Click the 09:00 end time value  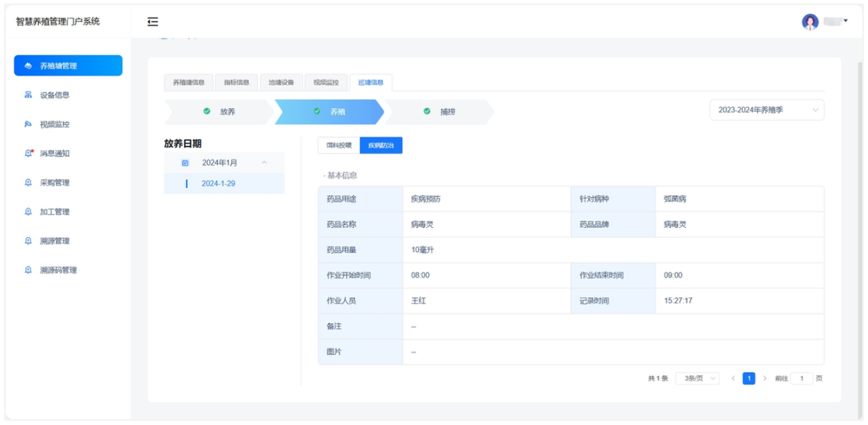coord(673,276)
